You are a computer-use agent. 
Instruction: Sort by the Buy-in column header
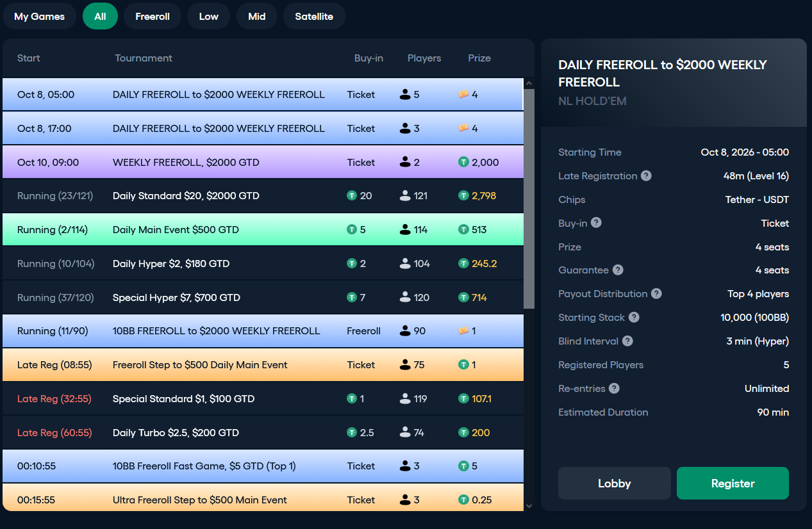(369, 58)
